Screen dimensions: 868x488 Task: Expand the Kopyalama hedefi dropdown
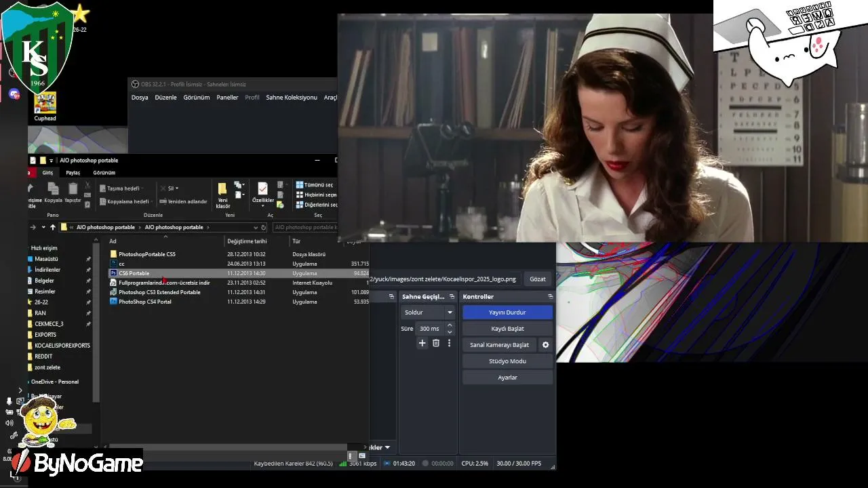(x=151, y=201)
